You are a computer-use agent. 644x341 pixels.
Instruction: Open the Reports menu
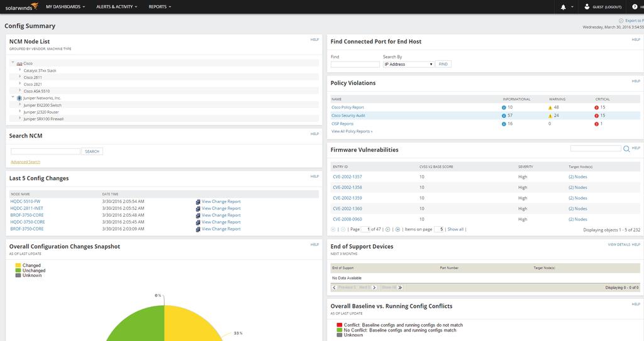point(160,6)
